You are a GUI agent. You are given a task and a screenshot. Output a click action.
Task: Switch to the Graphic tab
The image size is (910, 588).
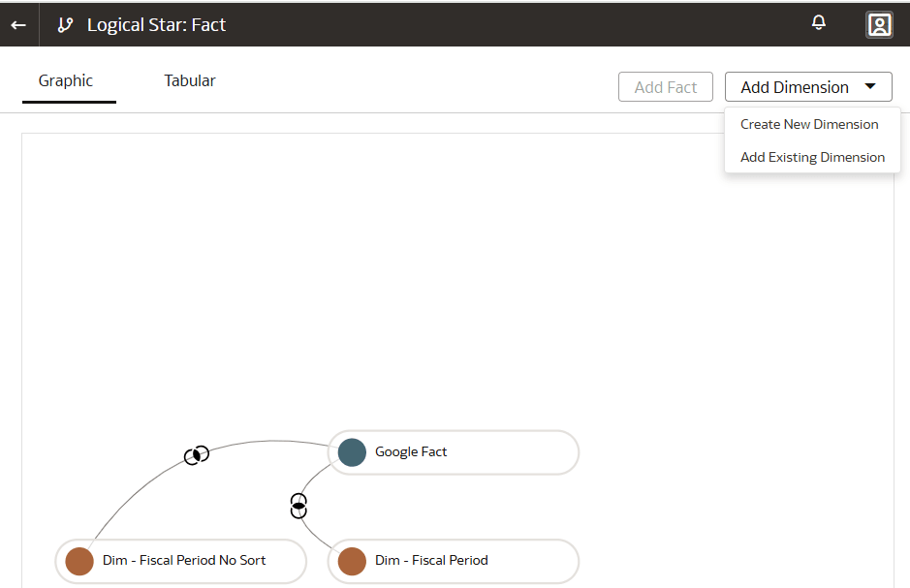click(x=66, y=81)
